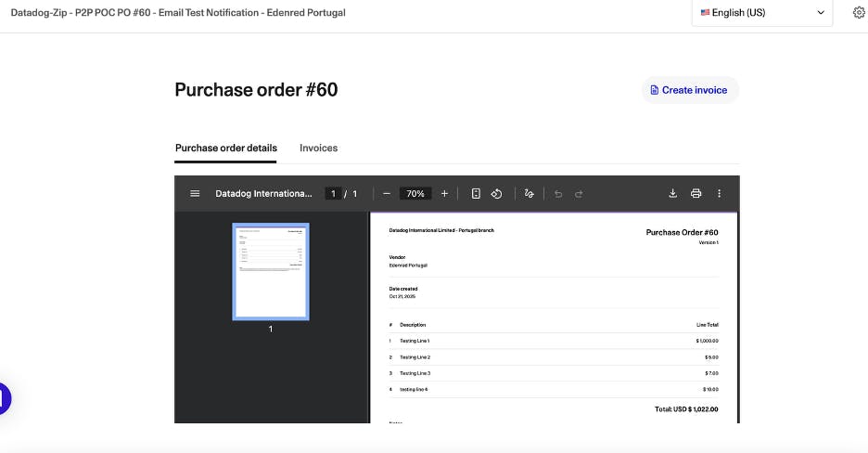The width and height of the screenshot is (868, 453).
Task: Click the $10.00 line total
Action: point(710,389)
